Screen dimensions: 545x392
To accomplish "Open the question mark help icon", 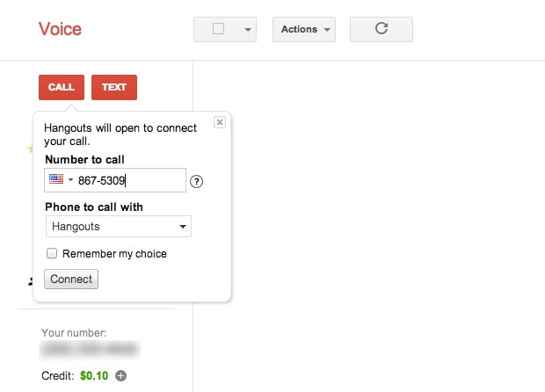I will 196,181.
